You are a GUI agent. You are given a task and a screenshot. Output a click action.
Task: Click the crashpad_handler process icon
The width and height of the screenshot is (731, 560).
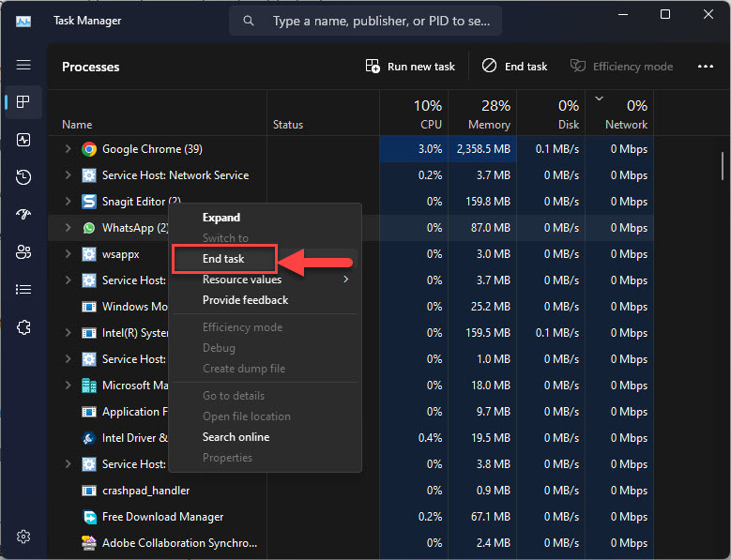89,491
